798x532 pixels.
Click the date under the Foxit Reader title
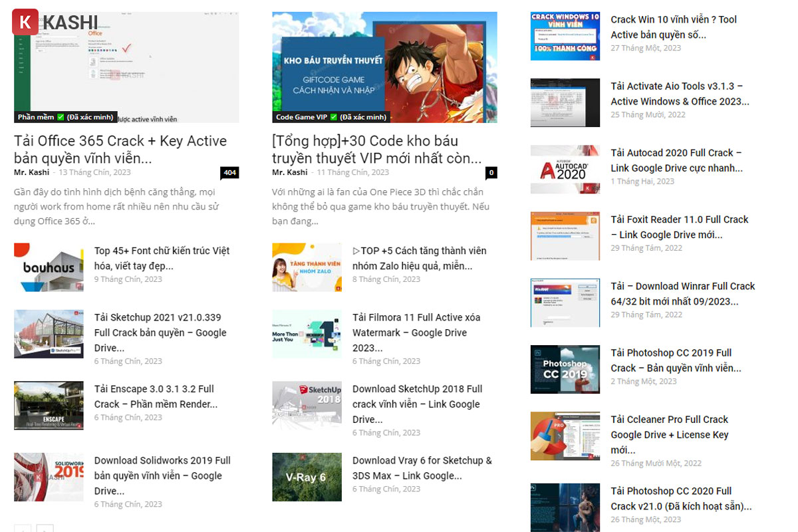(x=647, y=248)
